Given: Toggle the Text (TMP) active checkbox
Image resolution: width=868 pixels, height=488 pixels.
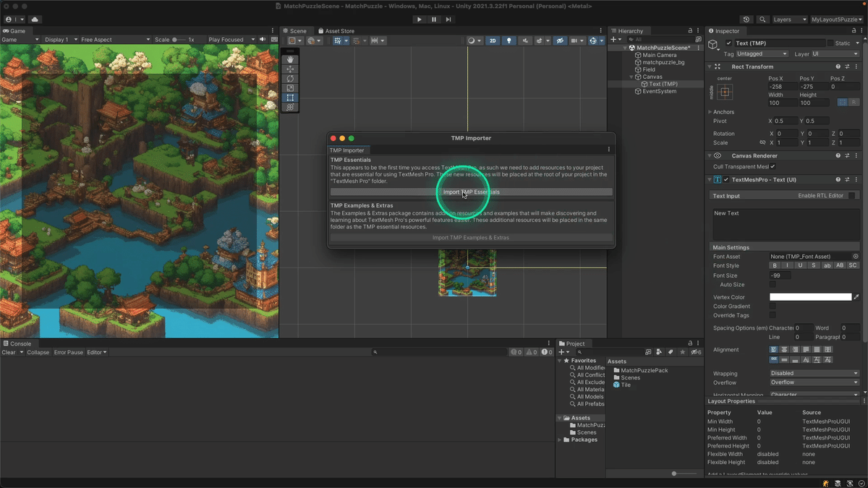Looking at the screenshot, I should tap(728, 43).
